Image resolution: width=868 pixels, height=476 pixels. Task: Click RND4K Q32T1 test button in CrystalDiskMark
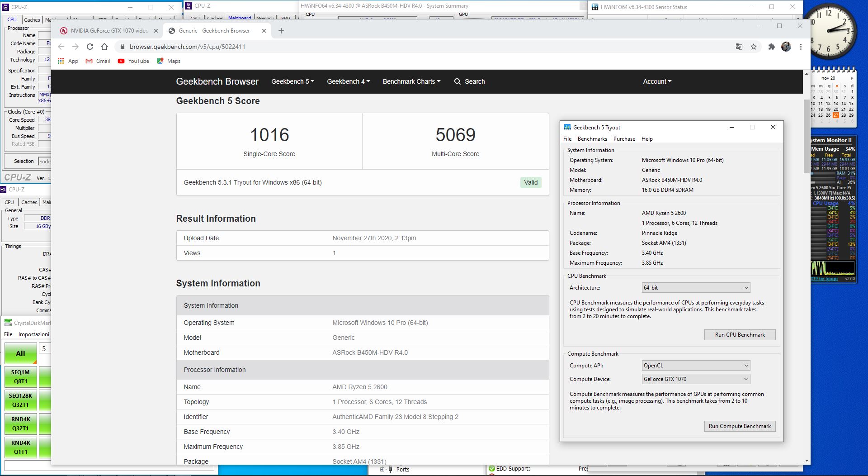click(20, 424)
